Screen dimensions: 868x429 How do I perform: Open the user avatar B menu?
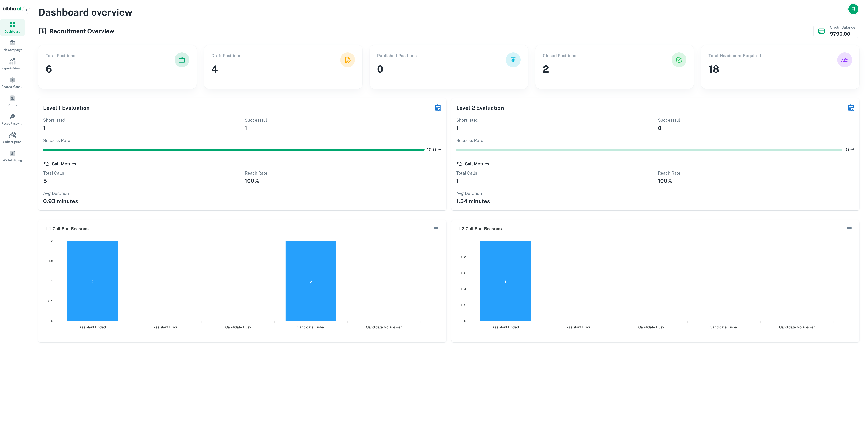click(x=853, y=9)
